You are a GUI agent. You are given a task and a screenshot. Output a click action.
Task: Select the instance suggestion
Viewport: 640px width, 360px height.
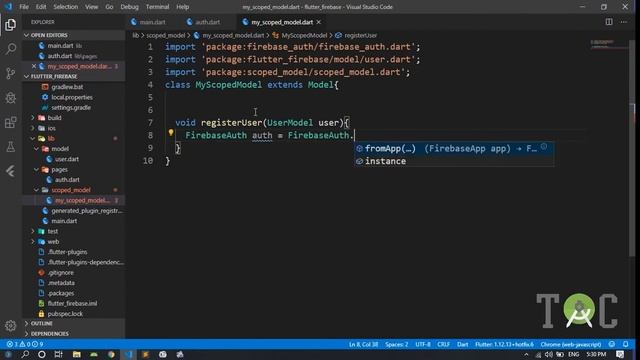point(454,161)
